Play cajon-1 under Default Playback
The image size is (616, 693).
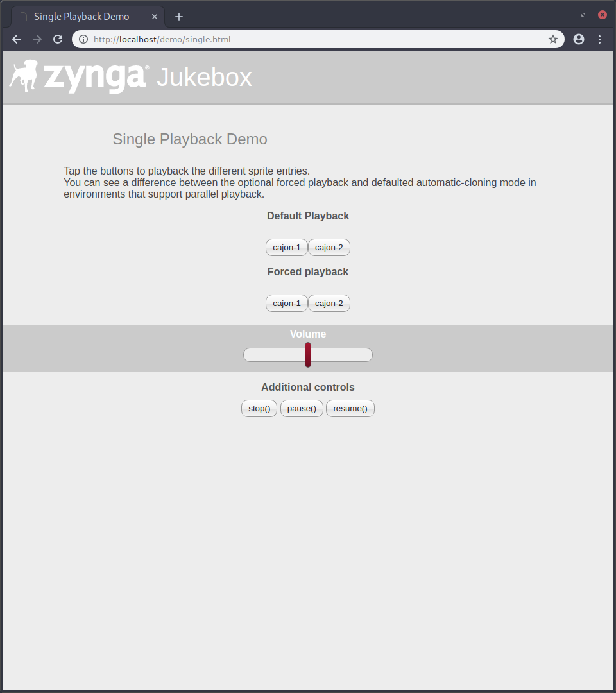point(286,248)
